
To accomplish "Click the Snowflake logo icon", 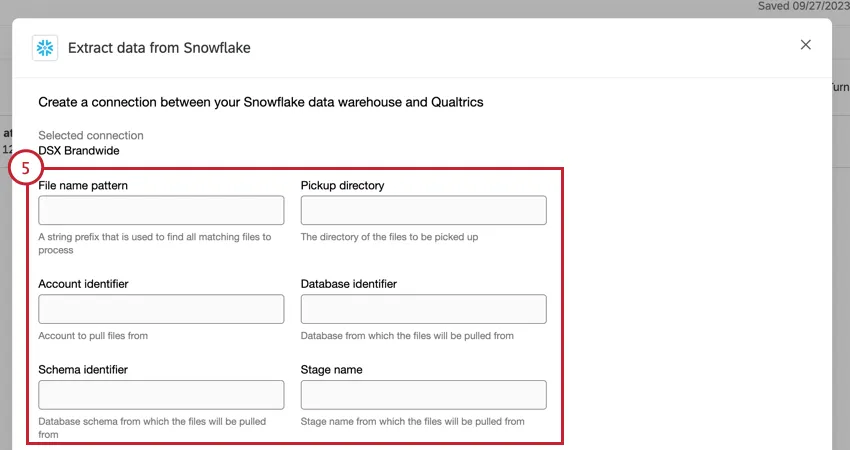I will (45, 48).
